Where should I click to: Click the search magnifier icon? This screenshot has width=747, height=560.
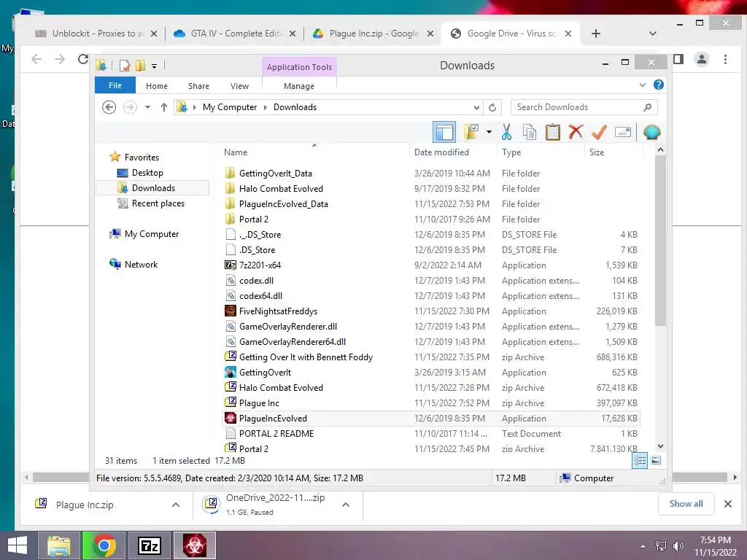(648, 107)
